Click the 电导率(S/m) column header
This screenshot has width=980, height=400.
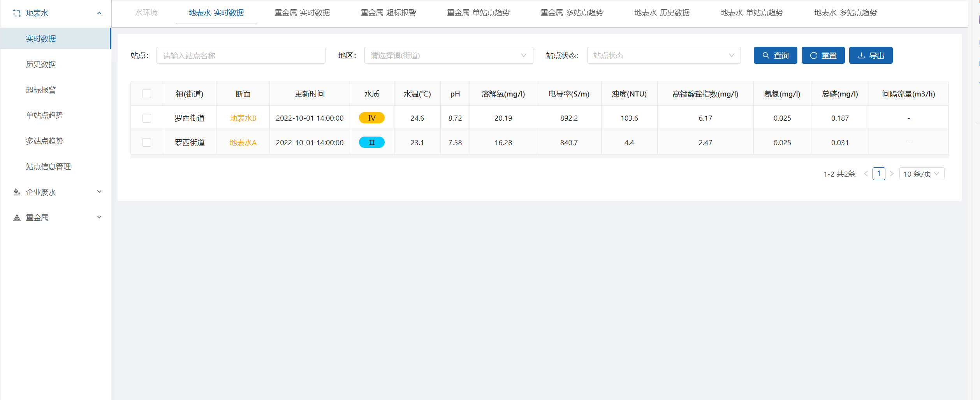click(x=569, y=94)
